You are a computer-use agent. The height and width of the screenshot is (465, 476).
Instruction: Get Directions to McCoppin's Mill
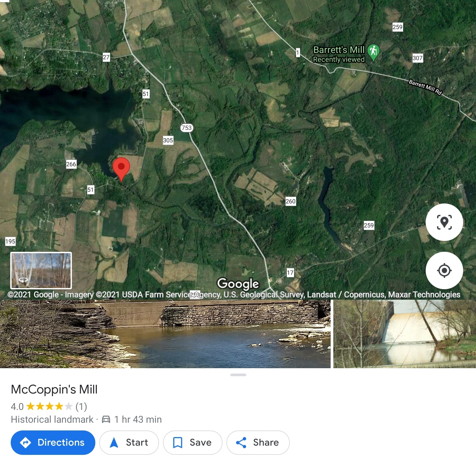(53, 442)
